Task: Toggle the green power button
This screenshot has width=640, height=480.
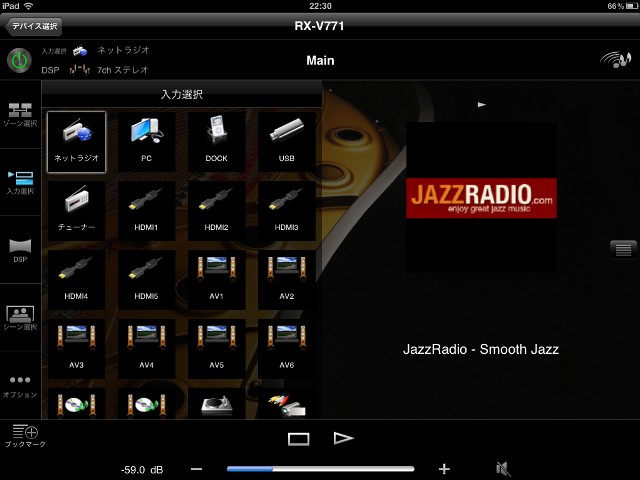Action: click(19, 60)
